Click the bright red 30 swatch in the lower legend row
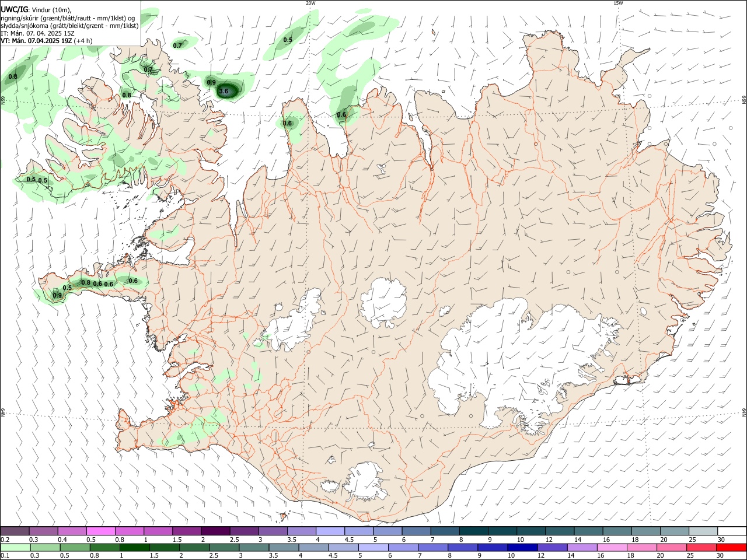The height and width of the screenshot is (560, 747). point(731,547)
